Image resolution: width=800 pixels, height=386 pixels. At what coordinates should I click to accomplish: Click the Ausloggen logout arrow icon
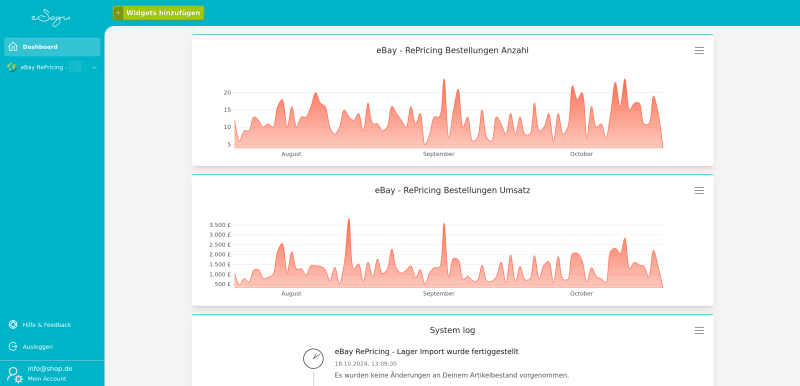pyautogui.click(x=13, y=346)
